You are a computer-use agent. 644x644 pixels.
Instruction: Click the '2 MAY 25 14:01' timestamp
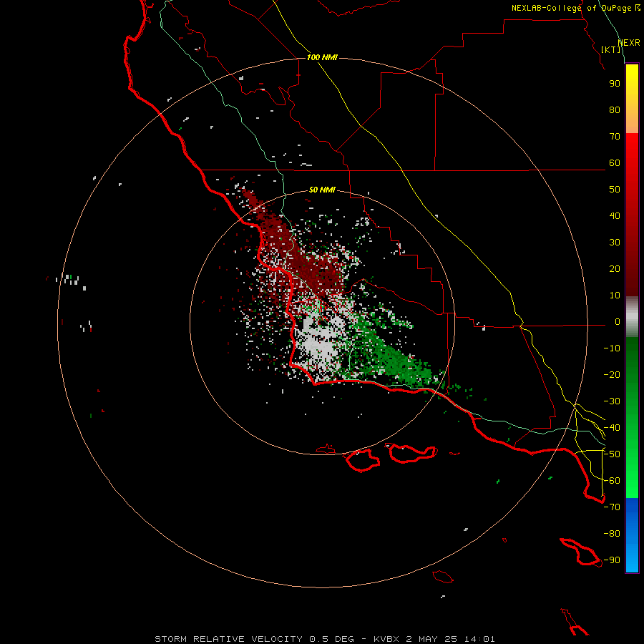pos(451,639)
